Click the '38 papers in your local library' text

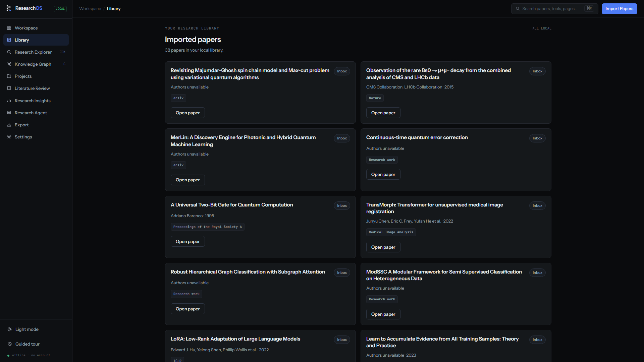194,50
